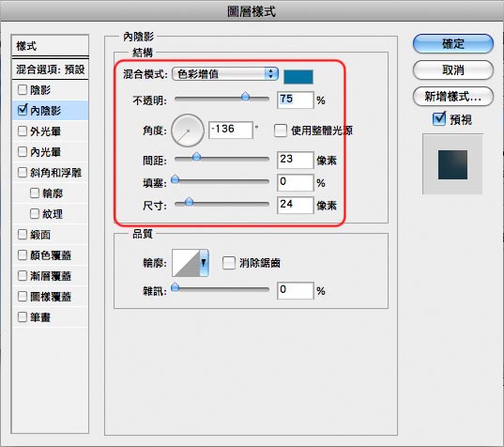This screenshot has width=504, height=447.
Task: Click the 不透明 opacity slider handle
Action: pyautogui.click(x=245, y=96)
